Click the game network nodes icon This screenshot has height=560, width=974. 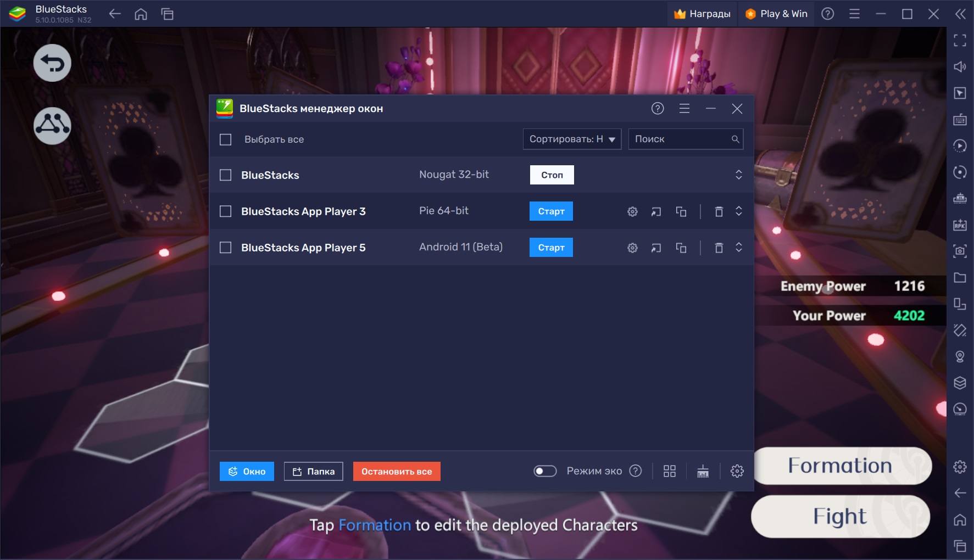[52, 126]
